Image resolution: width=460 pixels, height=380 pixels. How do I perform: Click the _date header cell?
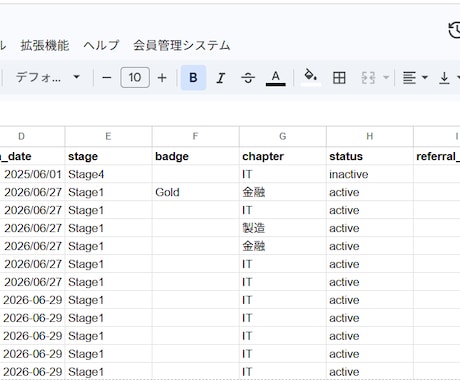pos(32,156)
